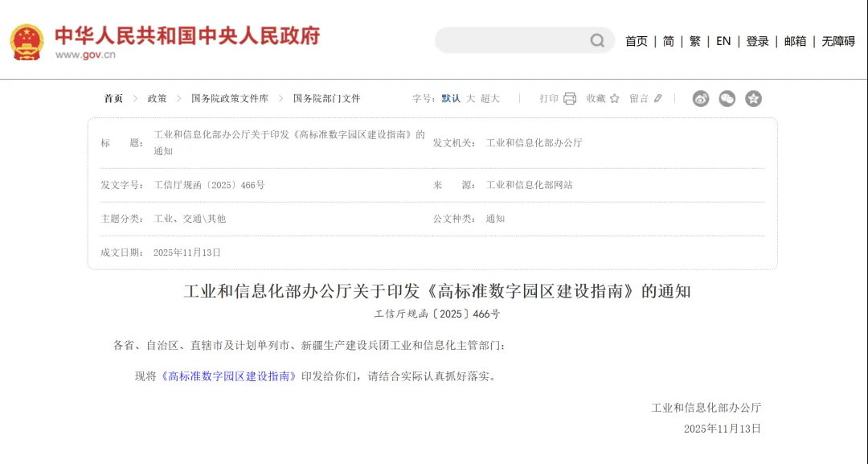Go to 首页 in breadcrumb
868x464 pixels.
point(113,99)
